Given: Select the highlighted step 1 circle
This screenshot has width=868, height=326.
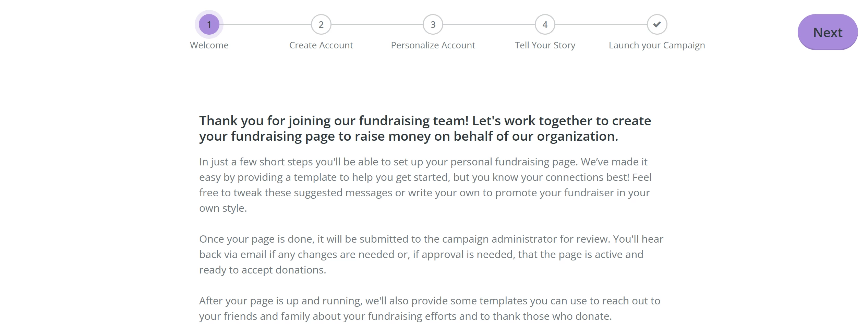Looking at the screenshot, I should tap(209, 24).
